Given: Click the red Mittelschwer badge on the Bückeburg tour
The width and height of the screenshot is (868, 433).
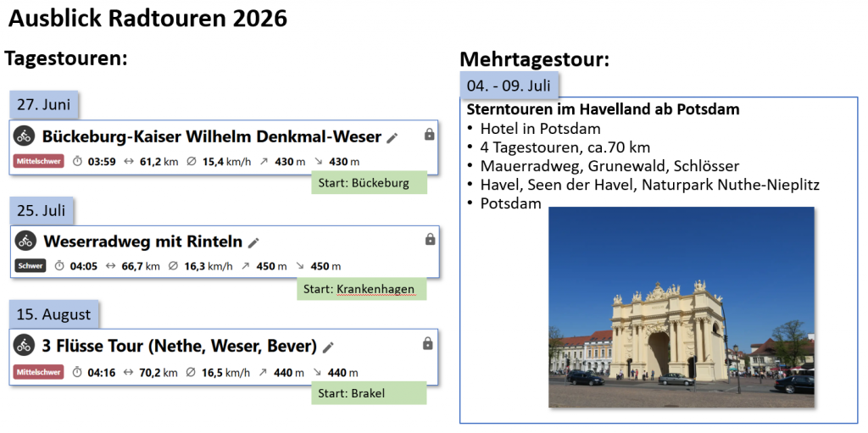Looking at the screenshot, I should 39,161.
